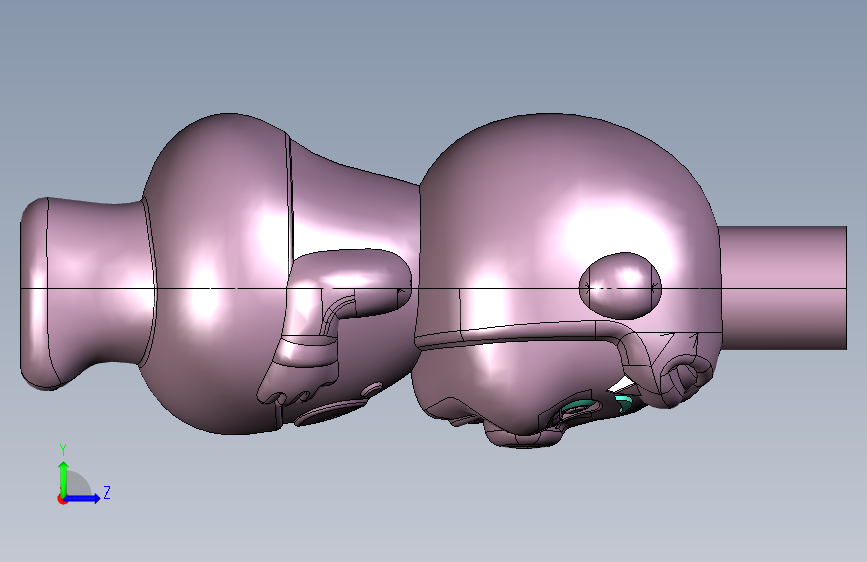
Task: Select the cylindrical rod at the right end
Action: [x=783, y=288]
